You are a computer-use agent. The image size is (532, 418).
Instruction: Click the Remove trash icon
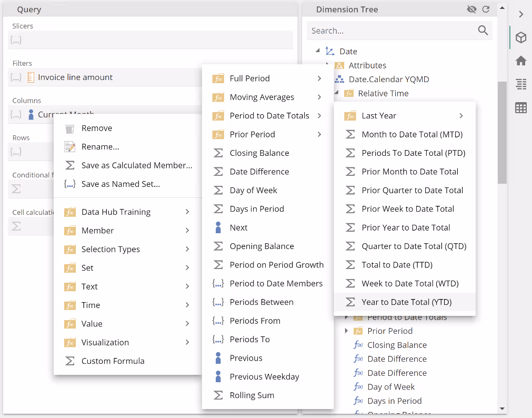pos(69,128)
